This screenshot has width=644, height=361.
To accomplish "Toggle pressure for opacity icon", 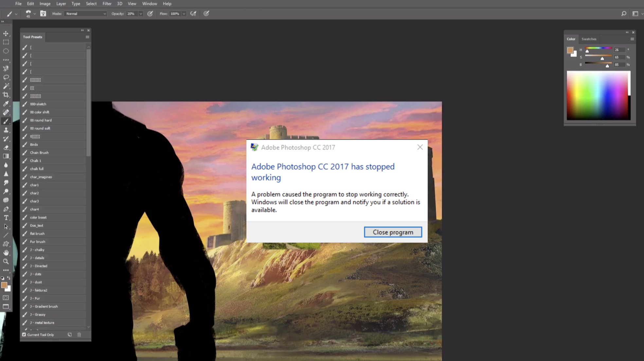I will click(x=150, y=13).
